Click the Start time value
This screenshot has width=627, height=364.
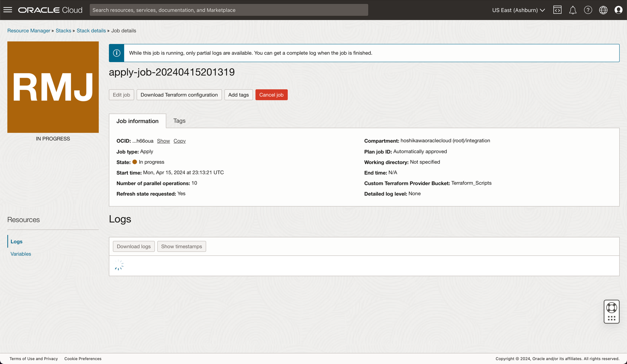click(x=183, y=172)
